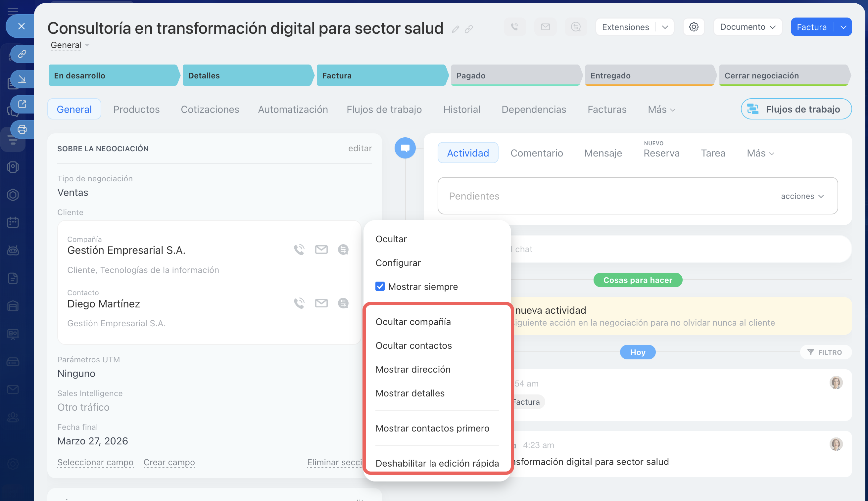
Task: Switch to the Productos tab
Action: coord(136,110)
